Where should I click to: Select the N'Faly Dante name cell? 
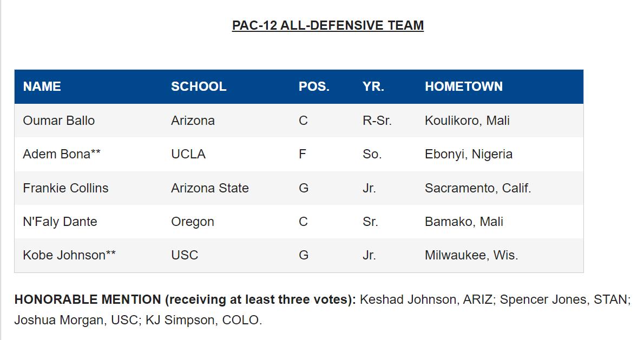pos(60,222)
